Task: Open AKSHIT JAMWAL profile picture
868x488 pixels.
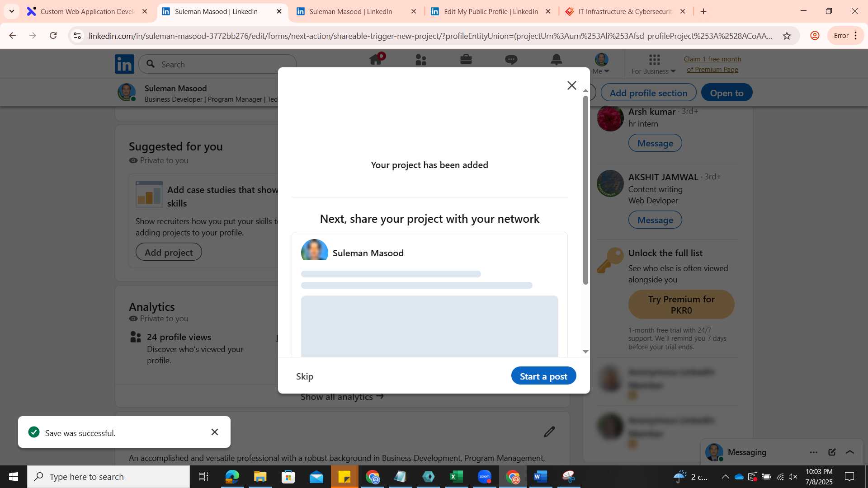Action: 610,183
